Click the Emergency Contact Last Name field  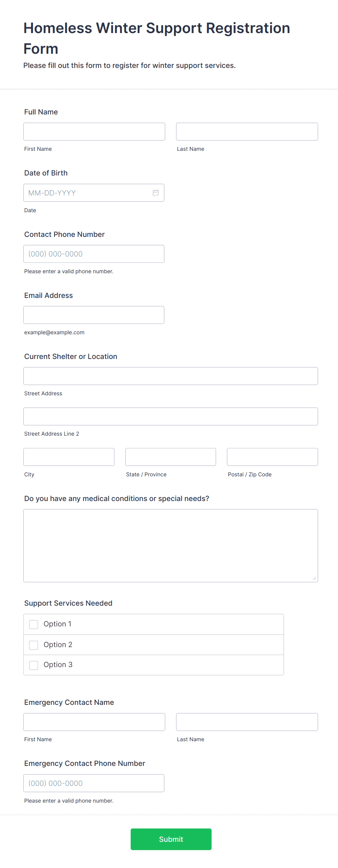click(x=247, y=722)
